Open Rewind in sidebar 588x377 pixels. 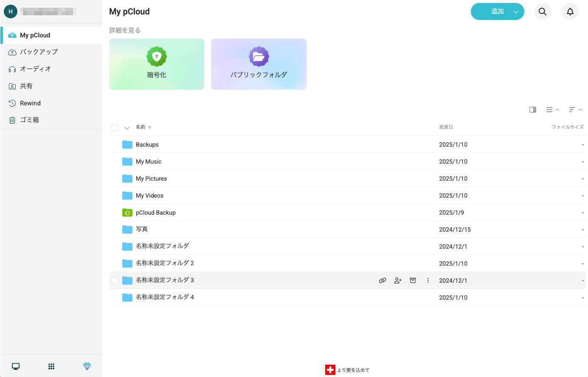click(x=51, y=103)
